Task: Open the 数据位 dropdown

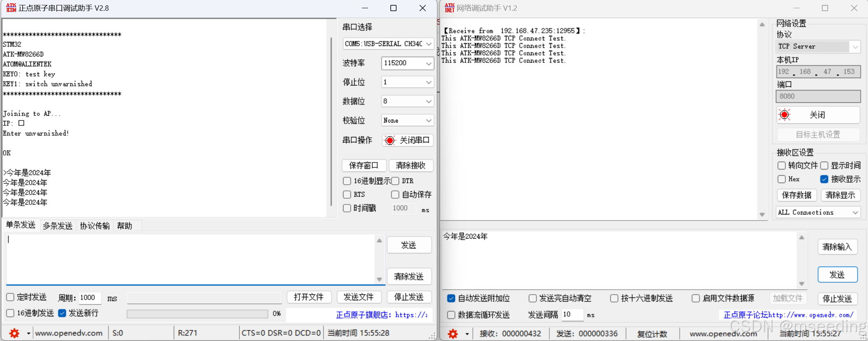Action: [407, 101]
